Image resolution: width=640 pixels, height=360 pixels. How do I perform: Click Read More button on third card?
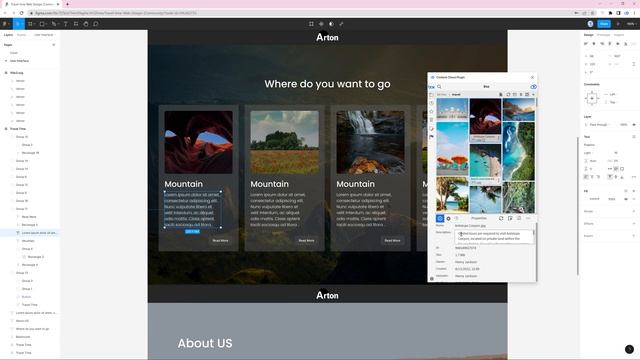point(392,240)
